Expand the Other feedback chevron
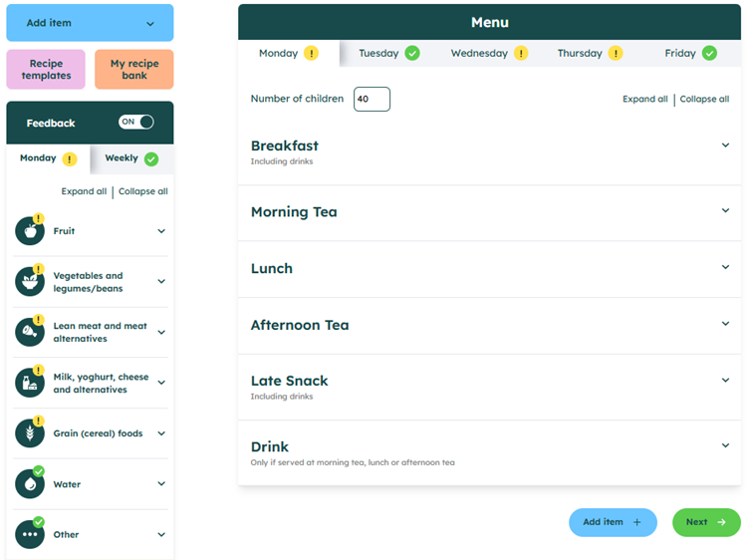Image resolution: width=749 pixels, height=560 pixels. tap(161, 534)
